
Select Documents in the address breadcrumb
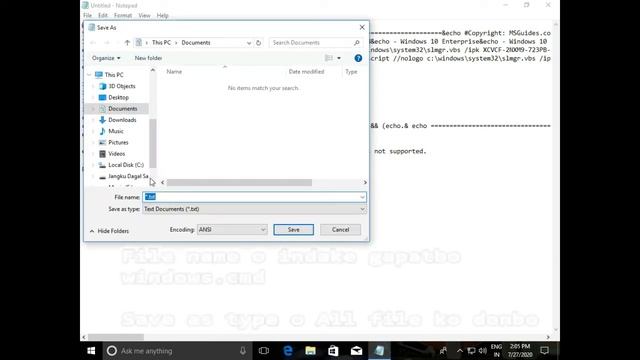tap(196, 42)
